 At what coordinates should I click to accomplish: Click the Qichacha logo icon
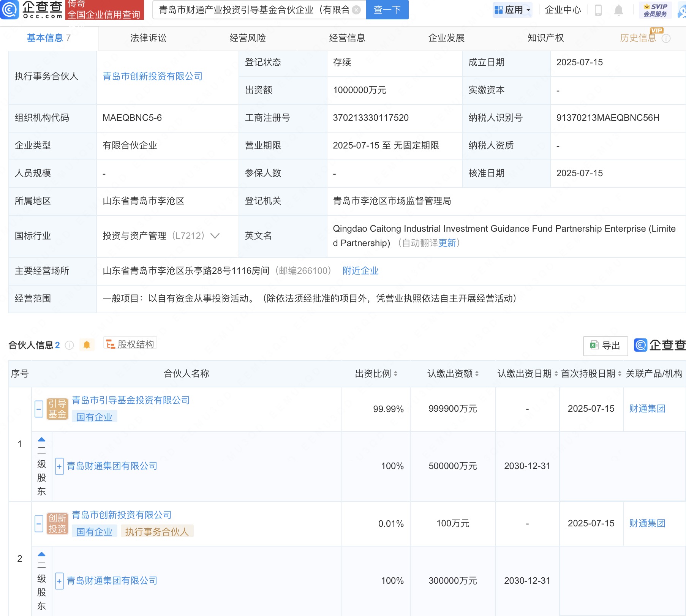click(x=9, y=9)
